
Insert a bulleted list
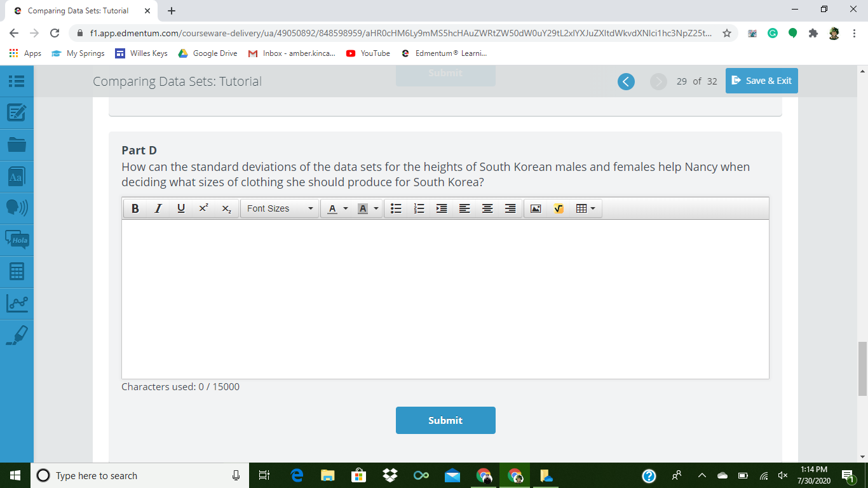[x=396, y=208]
